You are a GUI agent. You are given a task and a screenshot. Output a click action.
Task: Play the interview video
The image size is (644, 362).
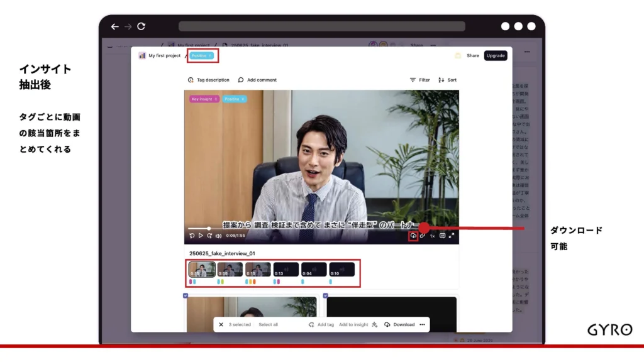201,236
